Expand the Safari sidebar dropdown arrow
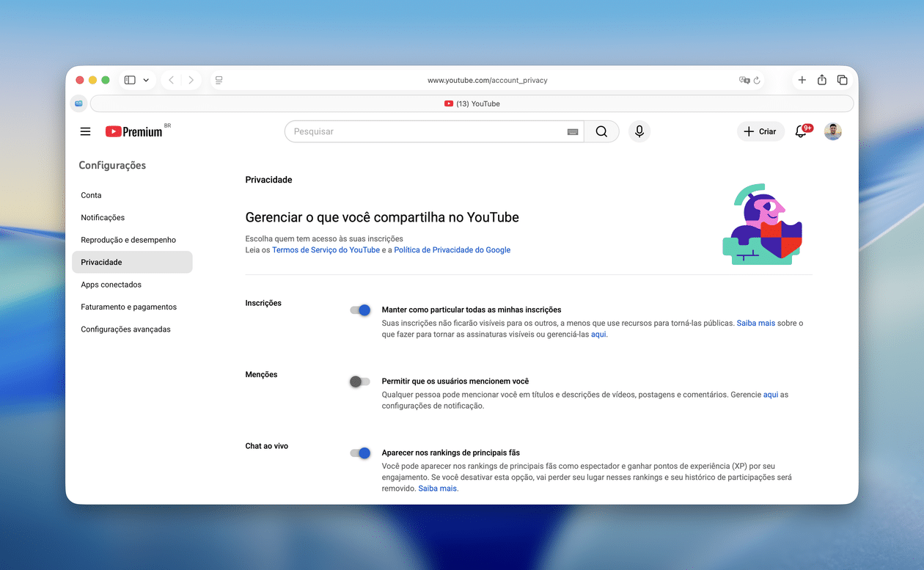This screenshot has height=570, width=924. [146, 80]
